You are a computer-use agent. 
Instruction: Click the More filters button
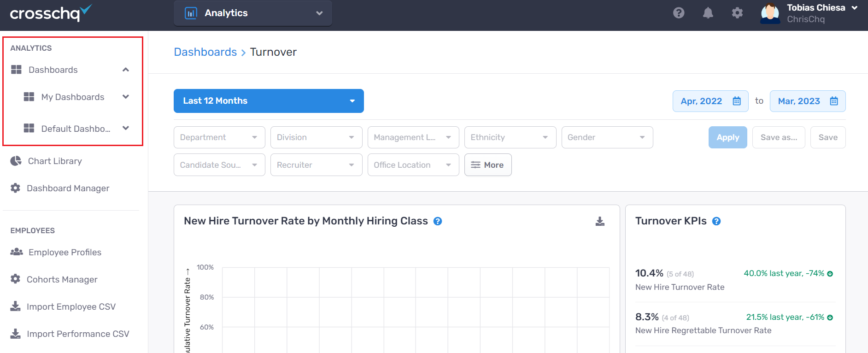488,165
